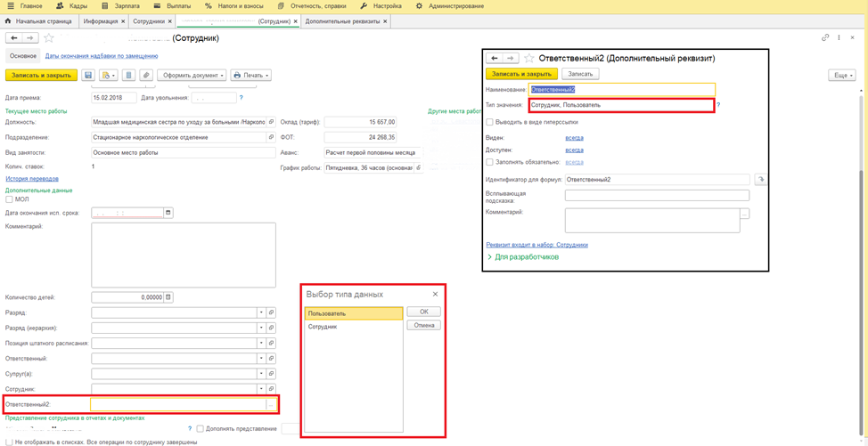This screenshot has height=446, width=868.
Task: Open the Печать dropdown button
Action: pyautogui.click(x=250, y=75)
